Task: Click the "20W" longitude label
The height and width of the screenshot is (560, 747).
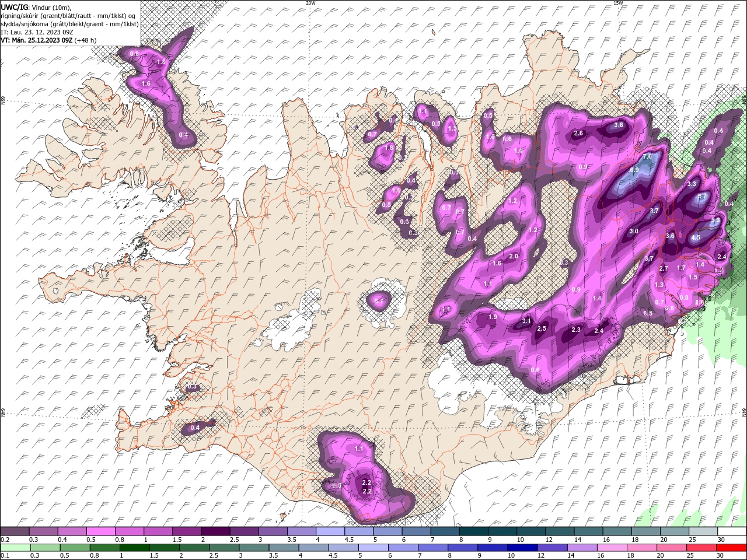Action: coord(310,3)
